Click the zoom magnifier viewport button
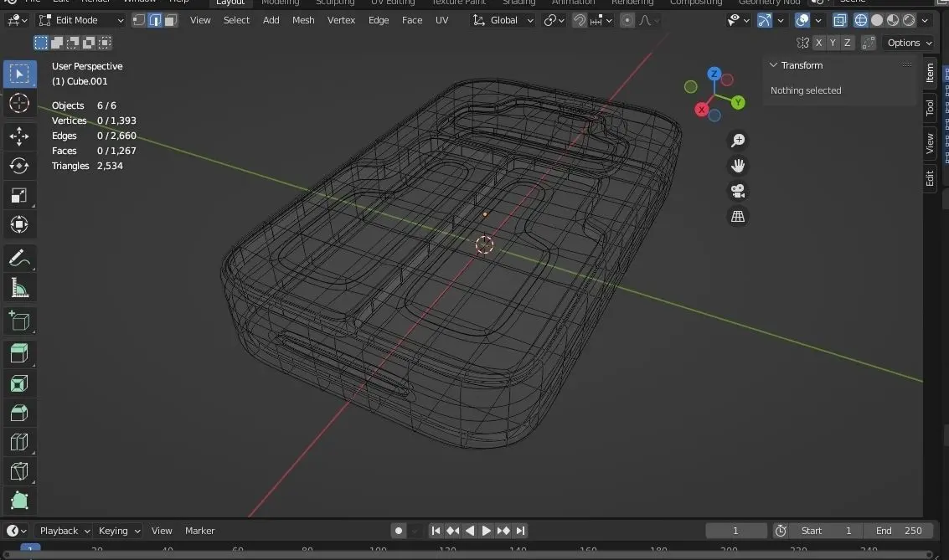The image size is (949, 560). click(738, 141)
